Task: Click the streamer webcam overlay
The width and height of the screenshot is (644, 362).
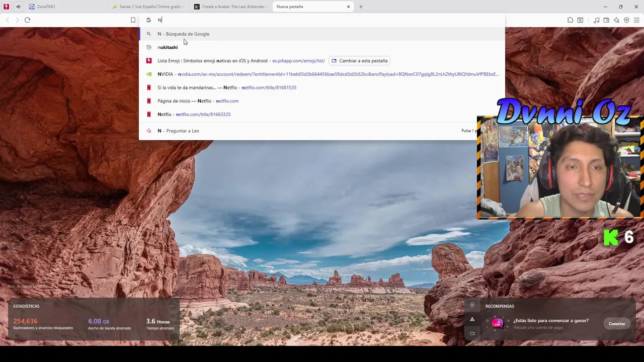Action: 559,167
